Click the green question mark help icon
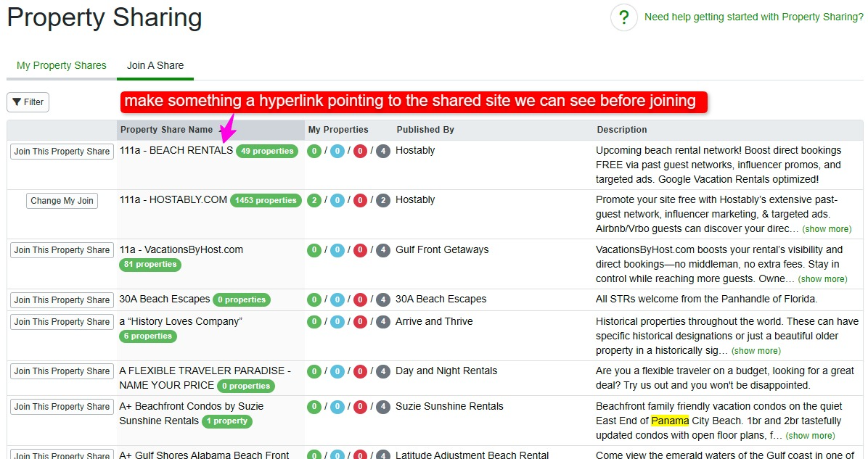Screen dimensions: 868x459 pos(623,17)
